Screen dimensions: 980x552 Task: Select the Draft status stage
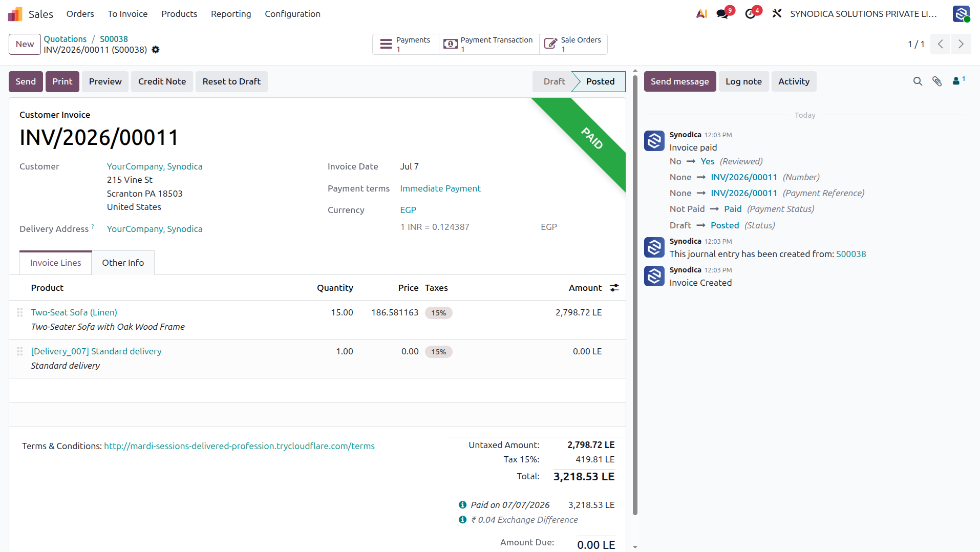[553, 81]
